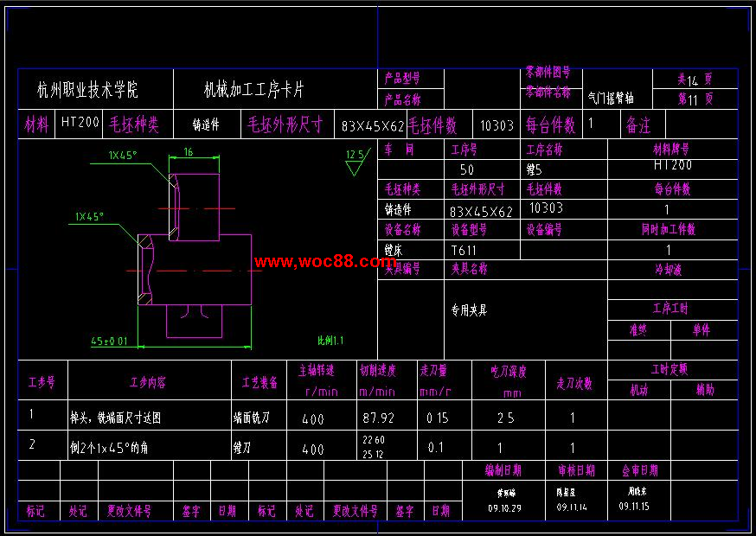Select the date 09.10.29
This screenshot has height=536, width=756.
pyautogui.click(x=504, y=508)
